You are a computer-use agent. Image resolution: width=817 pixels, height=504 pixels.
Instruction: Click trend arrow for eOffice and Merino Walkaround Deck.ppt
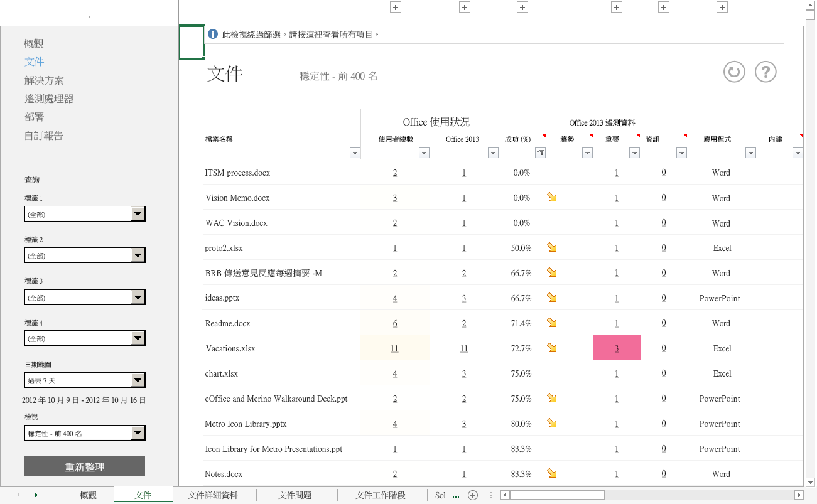tap(552, 398)
